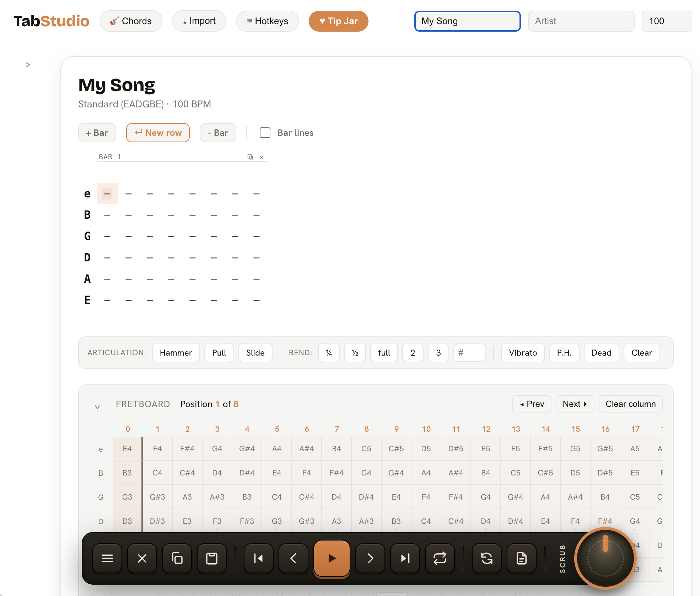Select full bend
Image resolution: width=700 pixels, height=596 pixels.
point(384,352)
